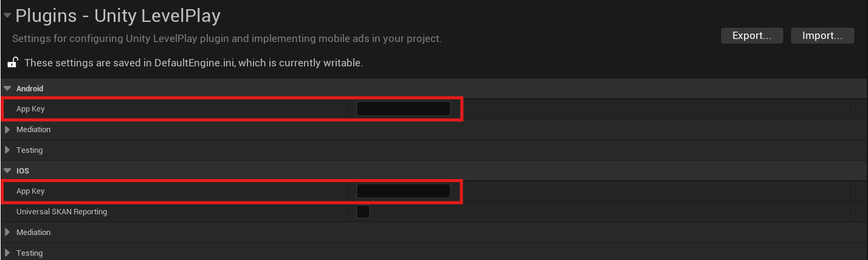The width and height of the screenshot is (868, 260).
Task: Select the App Key label under iOS
Action: 30,191
